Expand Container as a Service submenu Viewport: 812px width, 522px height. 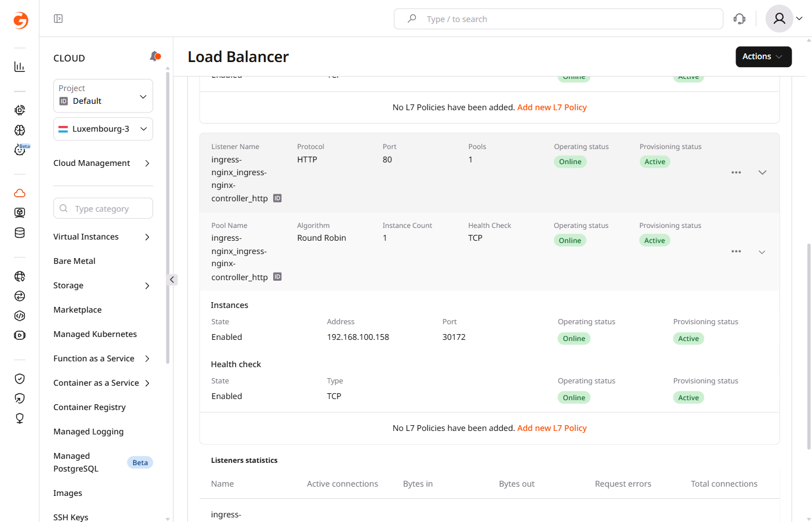point(147,383)
